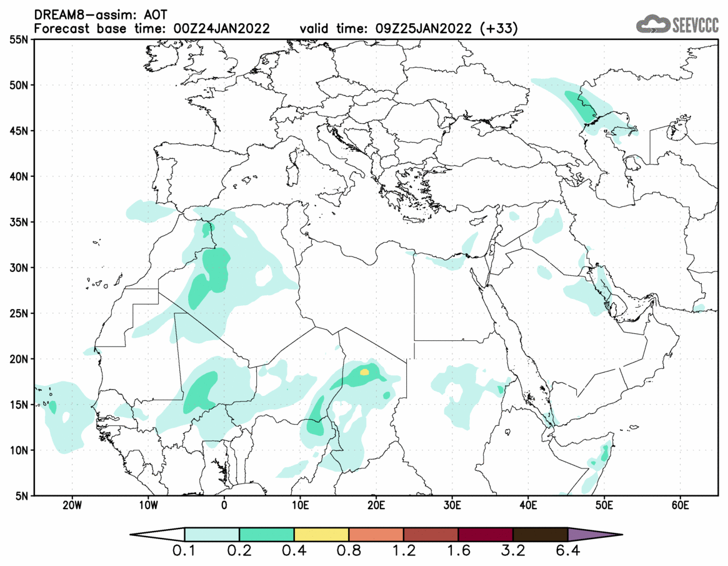Click the '40N' latitude axis label

point(19,176)
